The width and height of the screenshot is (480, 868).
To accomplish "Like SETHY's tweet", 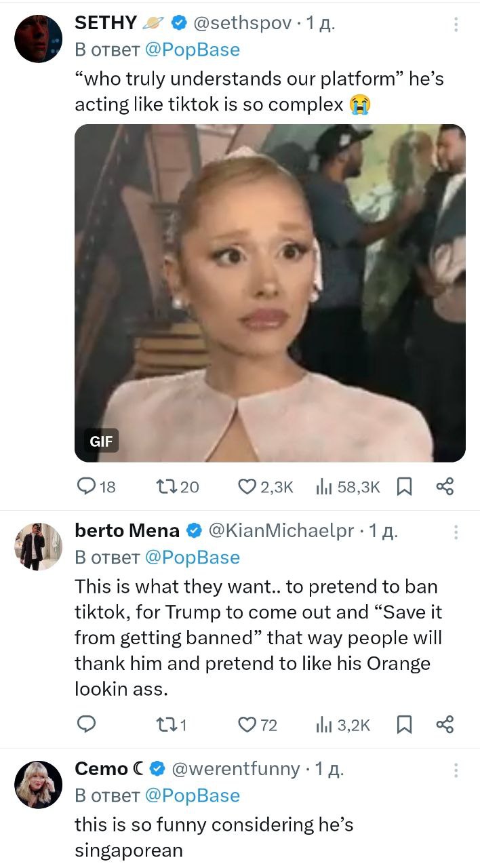I will point(247,486).
